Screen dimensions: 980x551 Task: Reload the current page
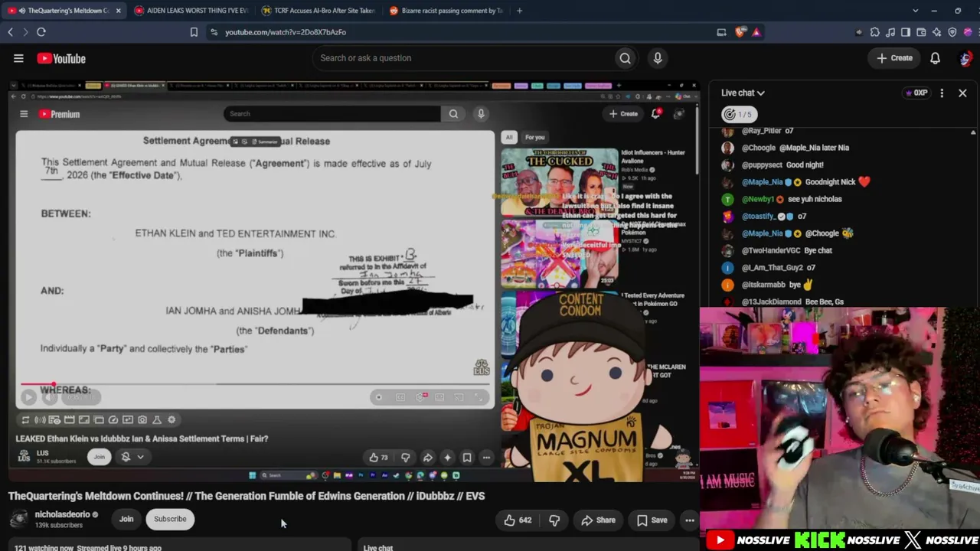[41, 32]
